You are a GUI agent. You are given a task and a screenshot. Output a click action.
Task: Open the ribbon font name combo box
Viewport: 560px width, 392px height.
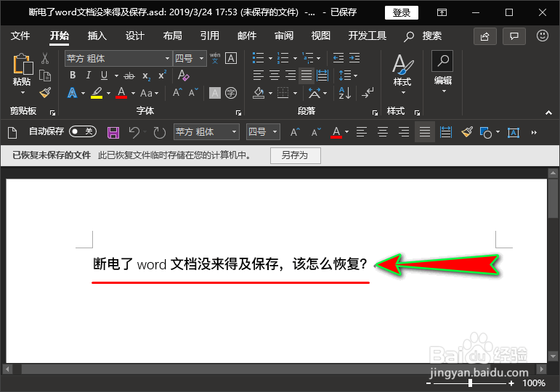pyautogui.click(x=118, y=58)
